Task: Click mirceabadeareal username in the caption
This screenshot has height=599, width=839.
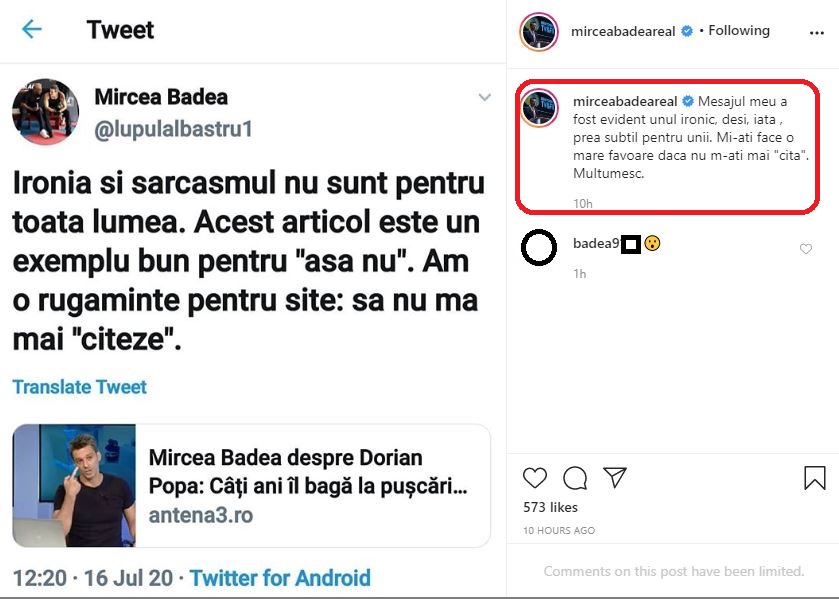Action: tap(625, 102)
